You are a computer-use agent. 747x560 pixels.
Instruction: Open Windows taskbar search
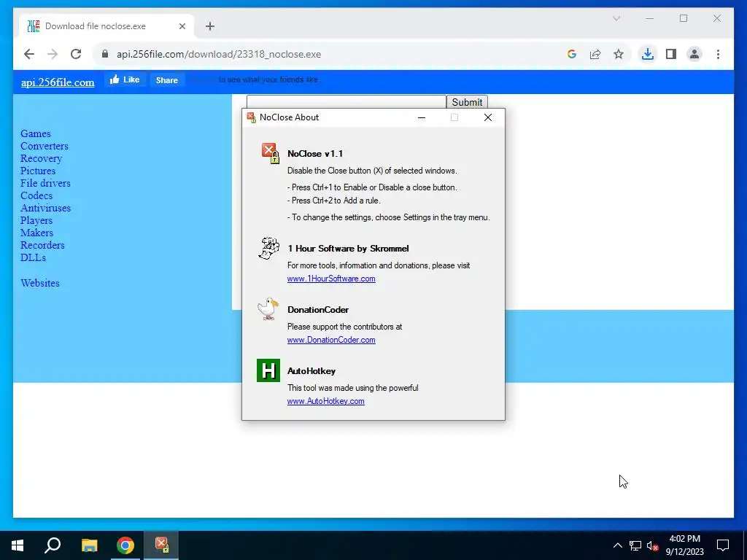(53, 545)
